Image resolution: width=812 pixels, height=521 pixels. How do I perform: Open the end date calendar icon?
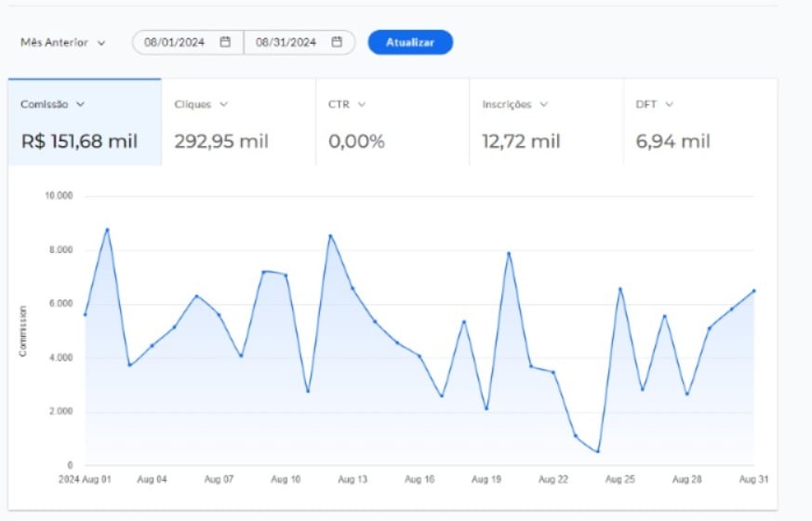pos(337,42)
